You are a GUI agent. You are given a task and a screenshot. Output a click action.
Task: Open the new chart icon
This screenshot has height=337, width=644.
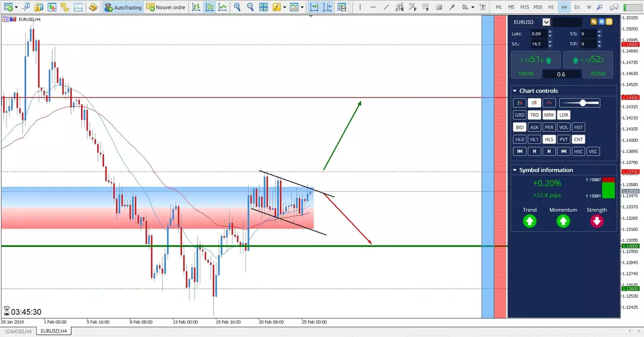[x=8, y=7]
